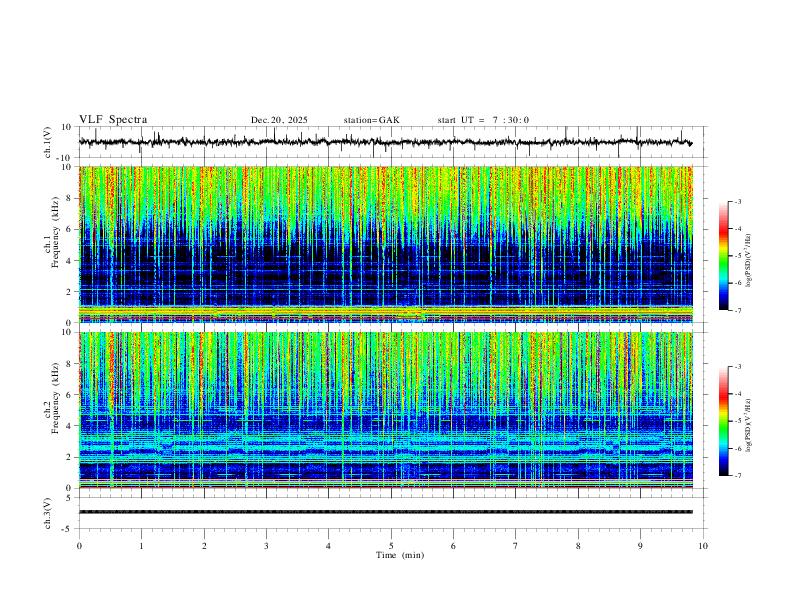The width and height of the screenshot is (792, 612).
Task: Click the log(PSD) label beside ch.1 color bar
Action: (749, 260)
